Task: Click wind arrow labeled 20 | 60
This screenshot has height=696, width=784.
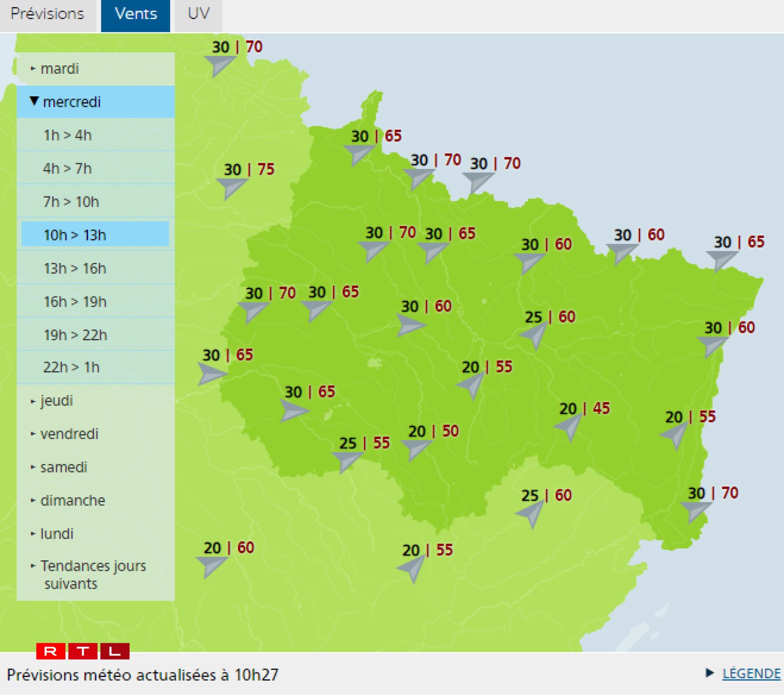Action: [211, 566]
